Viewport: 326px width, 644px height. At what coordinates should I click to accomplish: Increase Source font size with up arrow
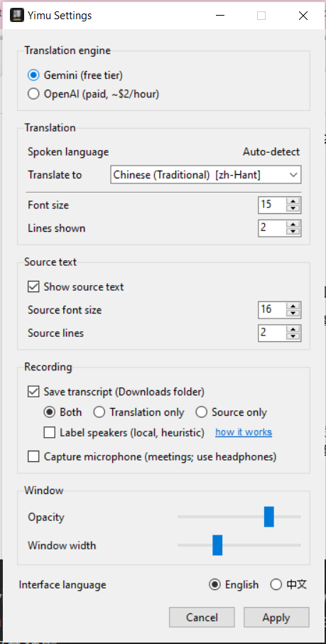[293, 306]
